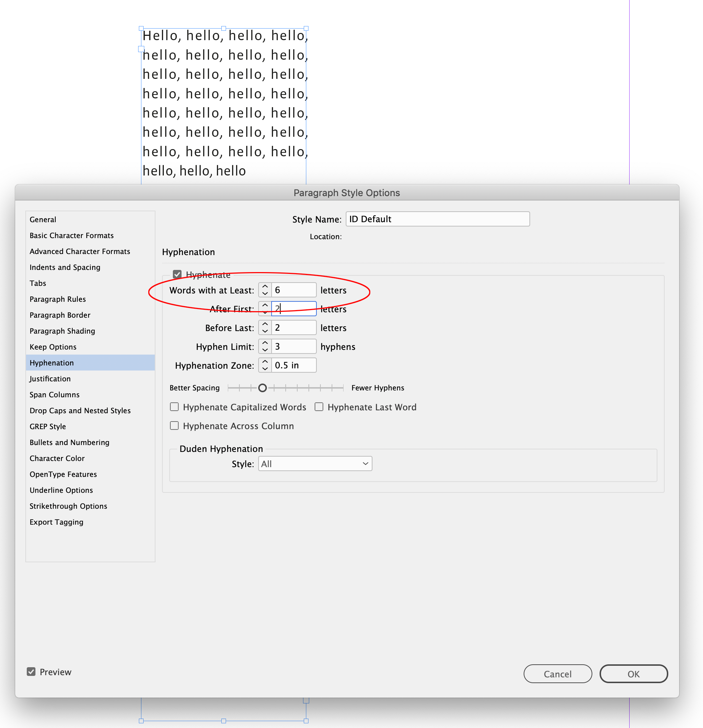Select Character Color settings
The width and height of the screenshot is (703, 728).
coord(57,458)
